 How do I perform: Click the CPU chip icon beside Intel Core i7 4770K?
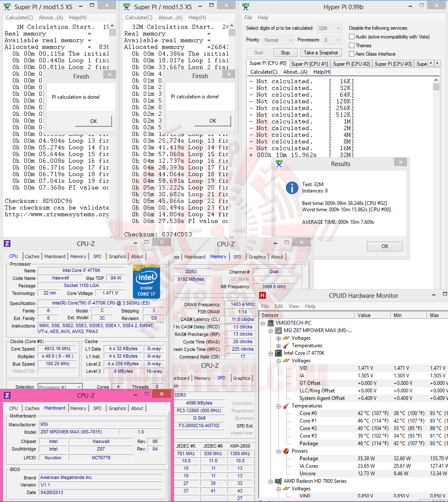pos(278,353)
